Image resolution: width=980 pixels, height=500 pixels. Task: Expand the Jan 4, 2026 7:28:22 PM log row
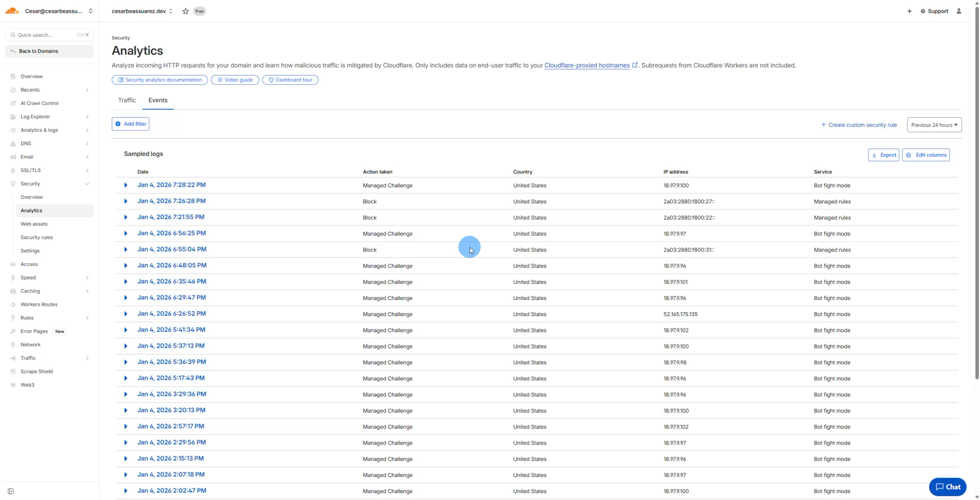click(125, 185)
